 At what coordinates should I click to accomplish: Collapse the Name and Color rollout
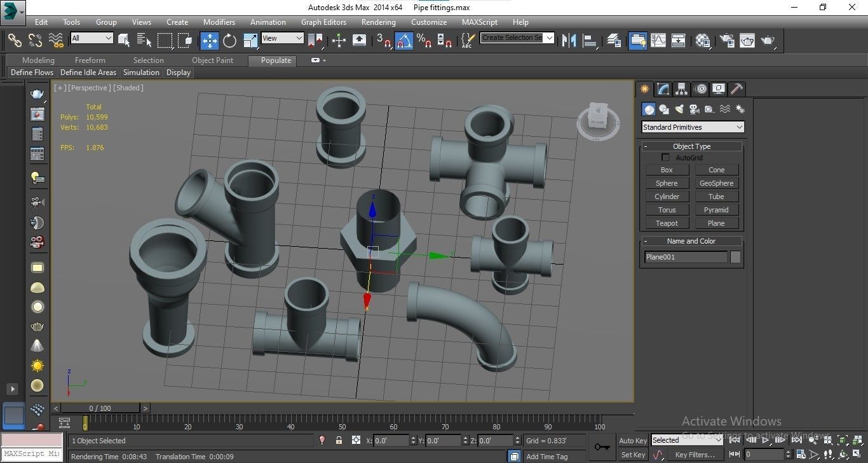(x=691, y=241)
